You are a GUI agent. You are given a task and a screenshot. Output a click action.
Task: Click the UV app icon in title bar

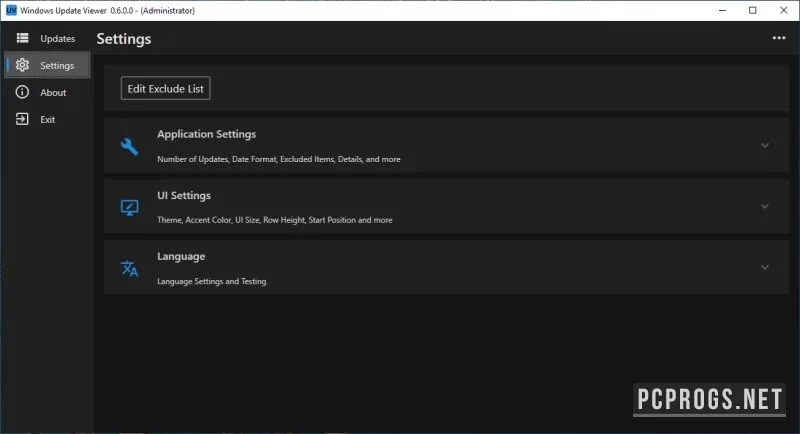(11, 10)
